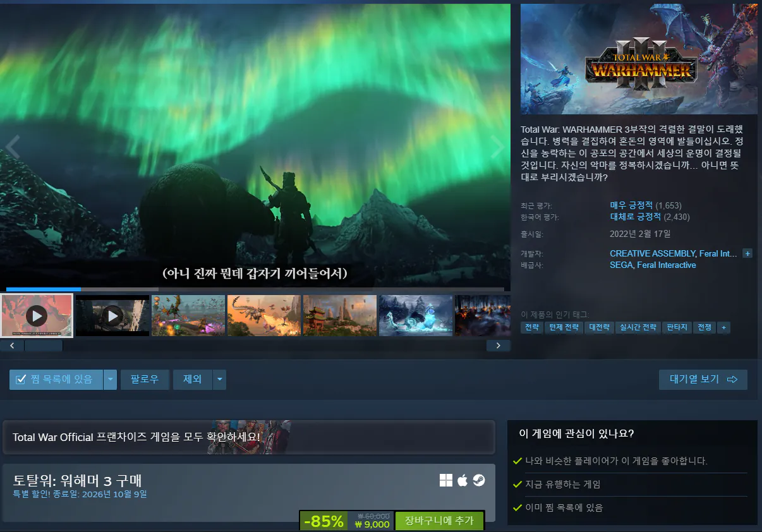This screenshot has width=762, height=532.
Task: Open the Total War Warhammer III header image
Action: (639, 59)
